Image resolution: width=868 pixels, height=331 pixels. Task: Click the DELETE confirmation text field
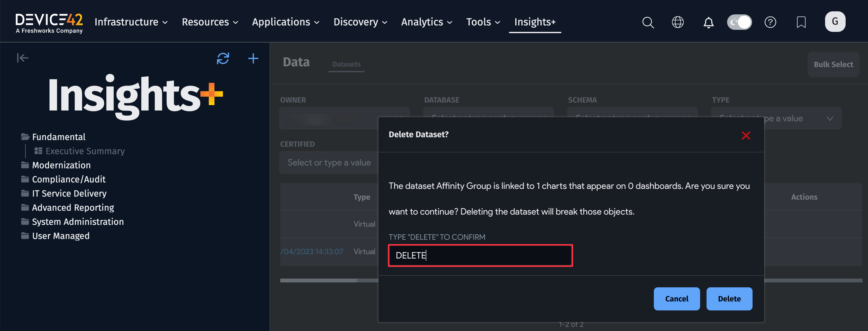pos(480,255)
